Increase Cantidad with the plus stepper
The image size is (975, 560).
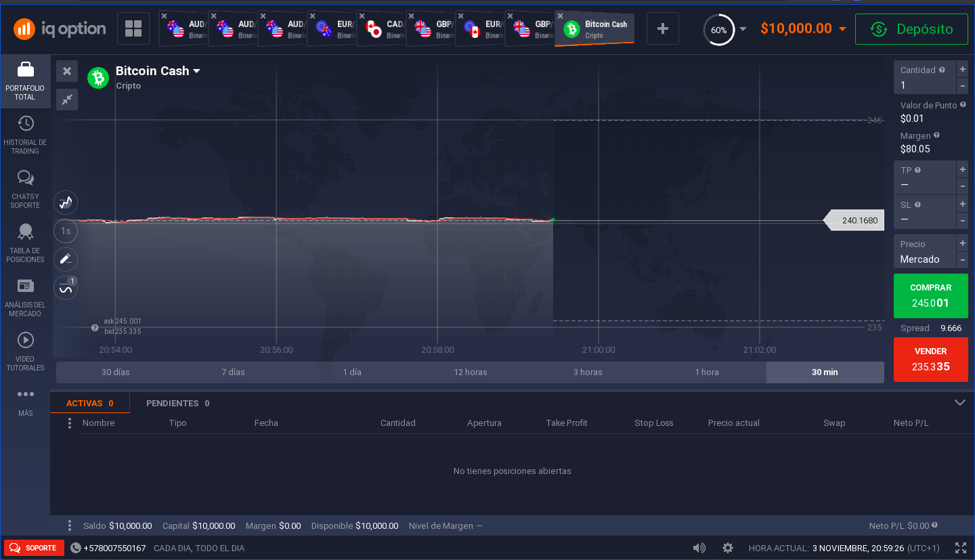point(962,69)
